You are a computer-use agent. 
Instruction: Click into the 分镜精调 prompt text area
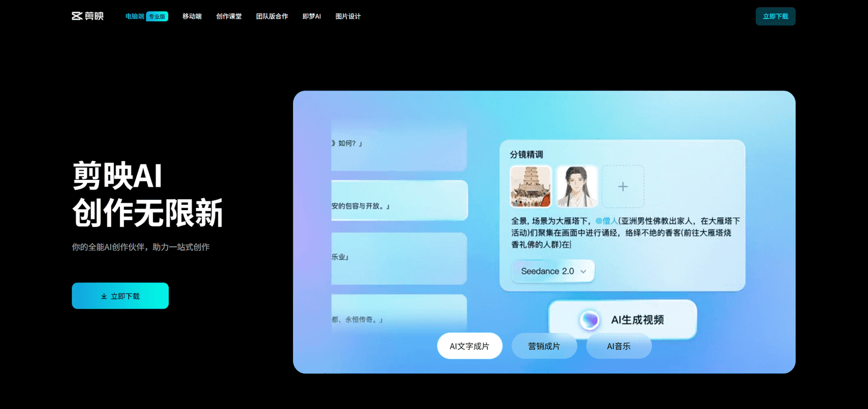[625, 232]
